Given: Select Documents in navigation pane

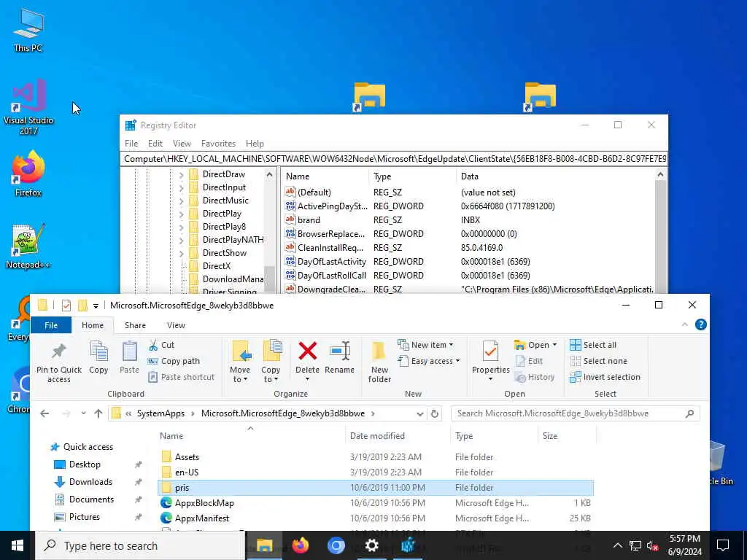Looking at the screenshot, I should (91, 499).
